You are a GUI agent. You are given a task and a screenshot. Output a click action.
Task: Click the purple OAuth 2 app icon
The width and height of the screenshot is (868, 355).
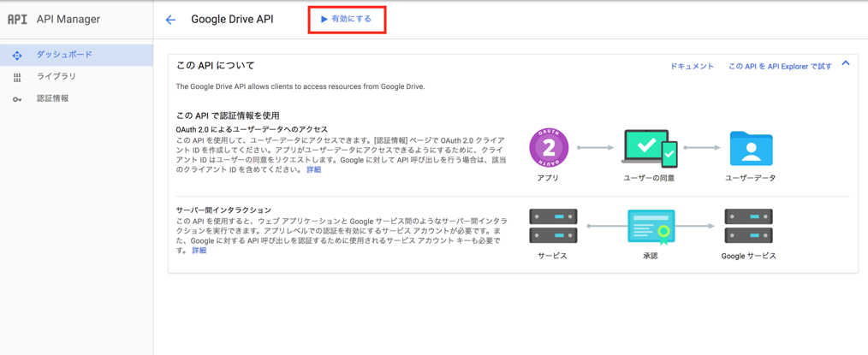point(548,148)
